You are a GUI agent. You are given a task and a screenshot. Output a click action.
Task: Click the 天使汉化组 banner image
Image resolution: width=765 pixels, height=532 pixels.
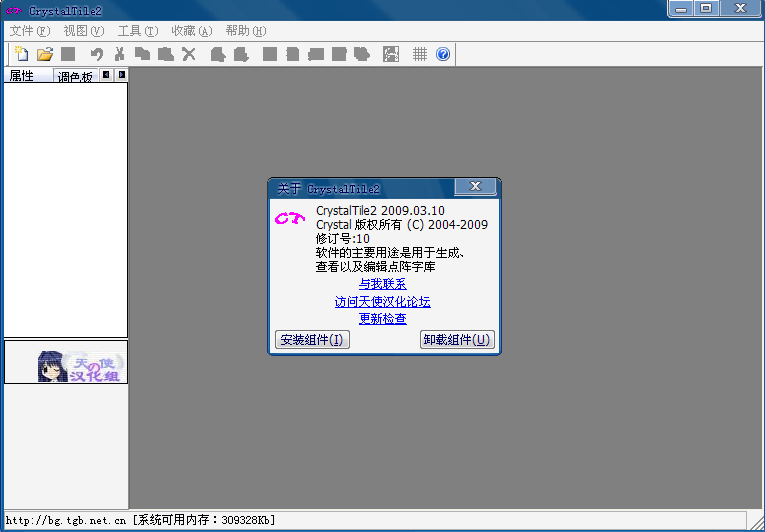pyautogui.click(x=81, y=366)
